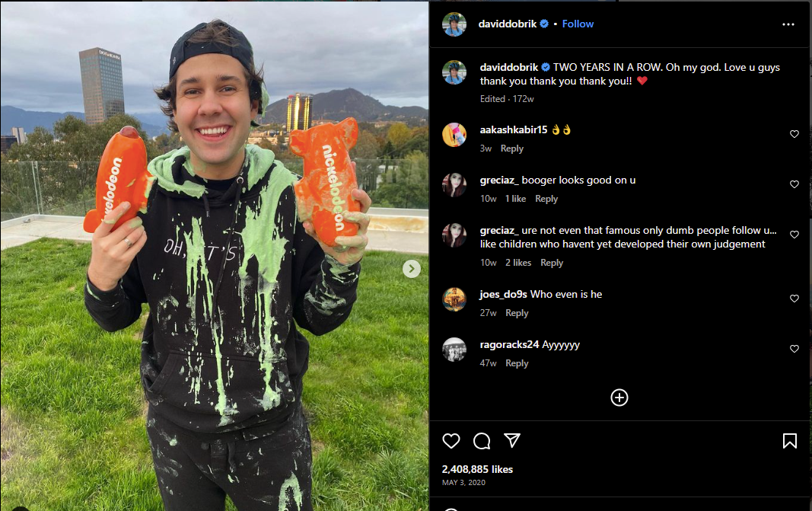Open aakashkabir15's profile avatar
The width and height of the screenshot is (812, 511).
[x=454, y=135]
